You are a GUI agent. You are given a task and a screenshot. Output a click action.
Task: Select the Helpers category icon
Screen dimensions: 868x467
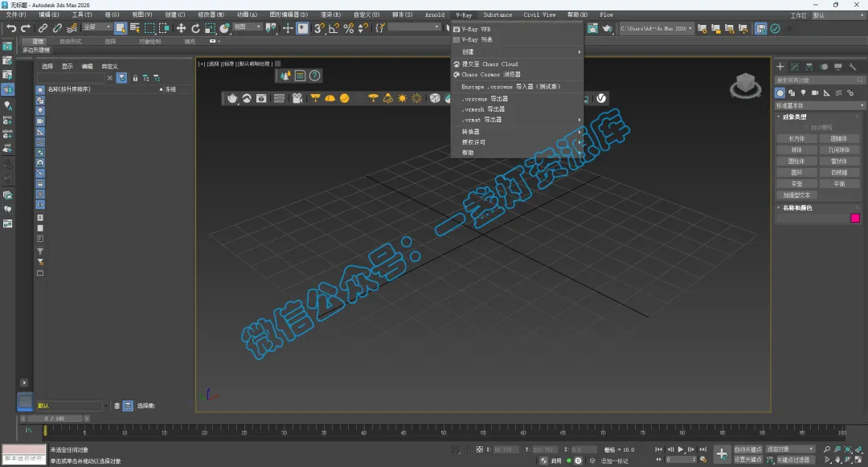826,93
